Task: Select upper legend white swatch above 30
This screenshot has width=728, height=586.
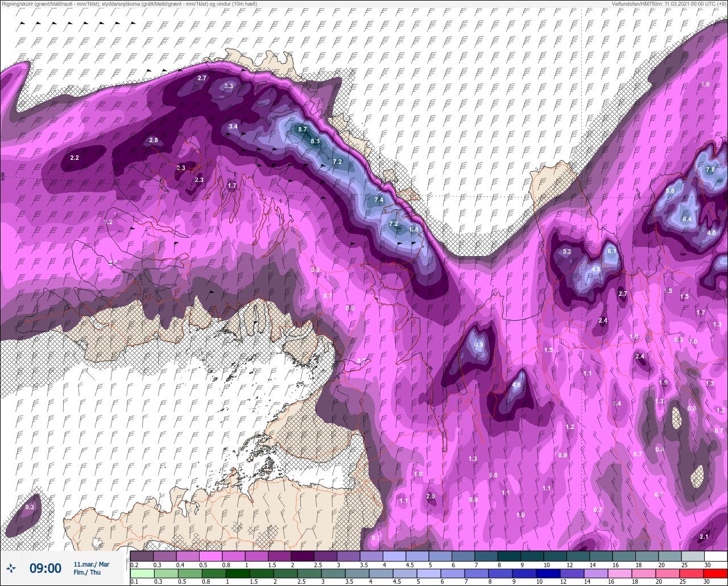Action: [716, 556]
